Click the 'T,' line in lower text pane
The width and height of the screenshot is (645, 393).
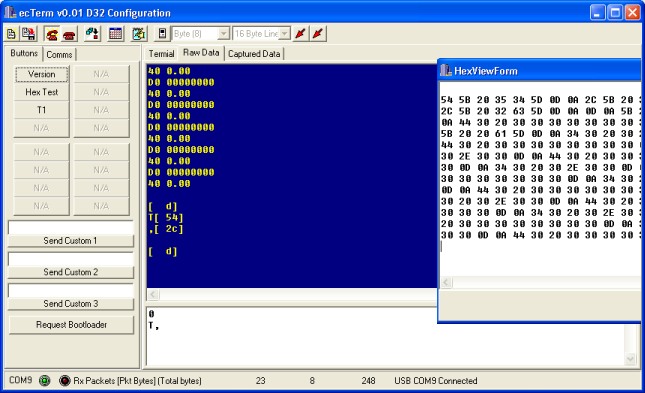(x=153, y=326)
